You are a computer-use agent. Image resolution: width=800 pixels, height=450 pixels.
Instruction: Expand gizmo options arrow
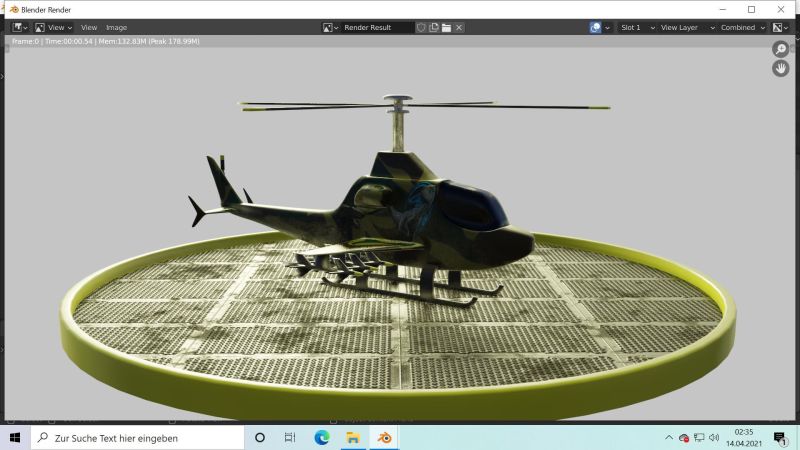click(607, 28)
